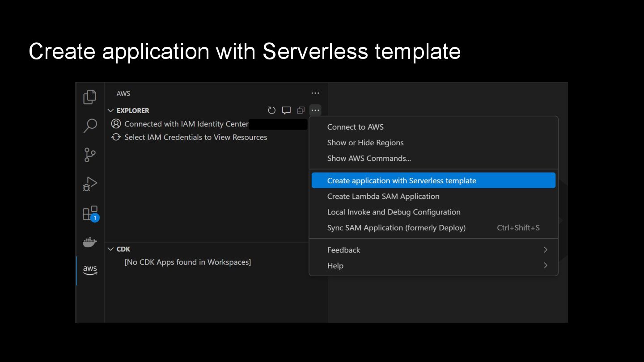
Task: Click Connect to AWS menu entry
Action: click(x=356, y=127)
